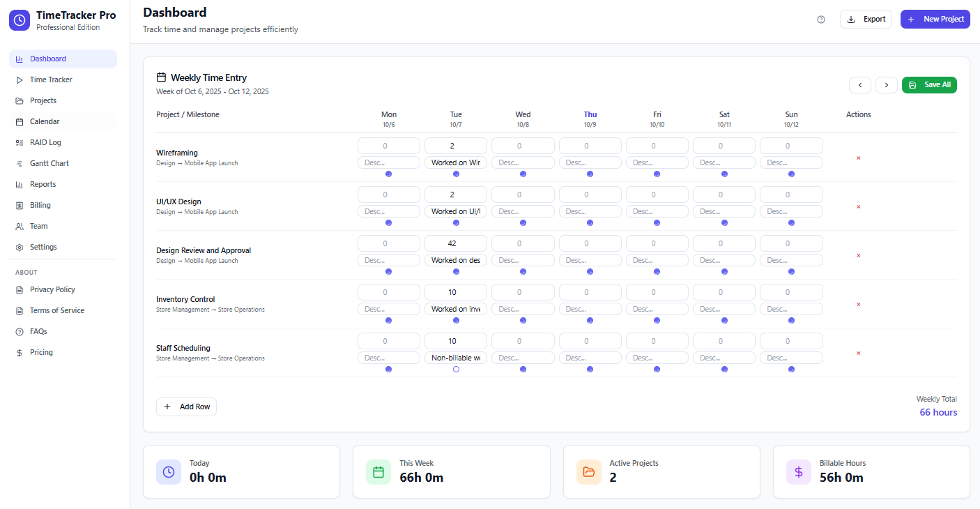This screenshot has width=980, height=509.
Task: Advance to next week using right chevron
Action: (x=886, y=84)
